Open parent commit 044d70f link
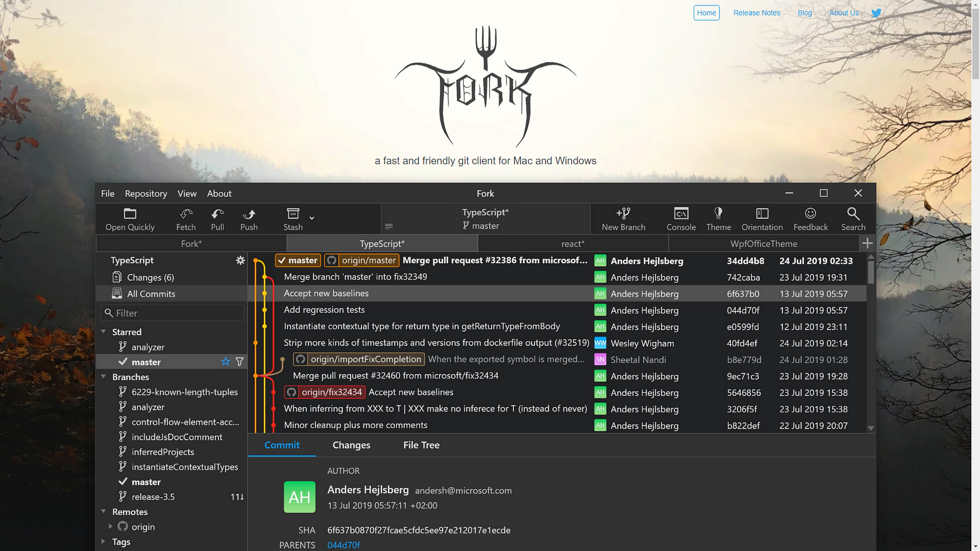Viewport: 980px width, 551px height. (343, 545)
